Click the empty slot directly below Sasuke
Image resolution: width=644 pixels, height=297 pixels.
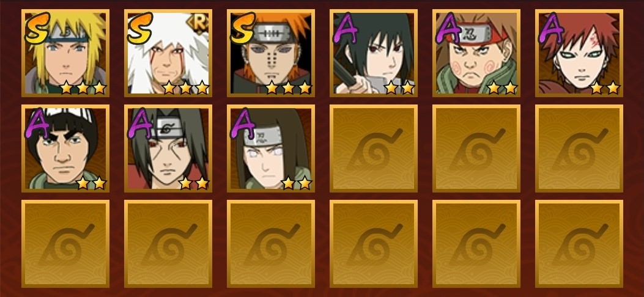tap(373, 148)
